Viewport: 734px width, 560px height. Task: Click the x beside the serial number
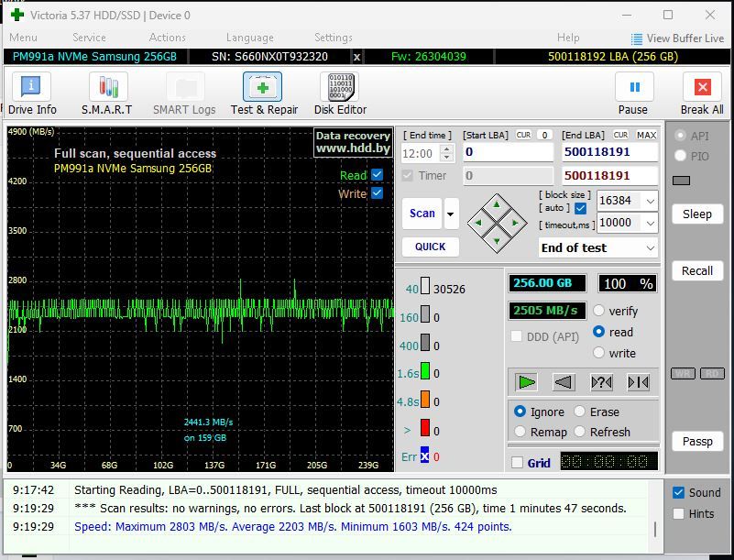click(x=356, y=57)
